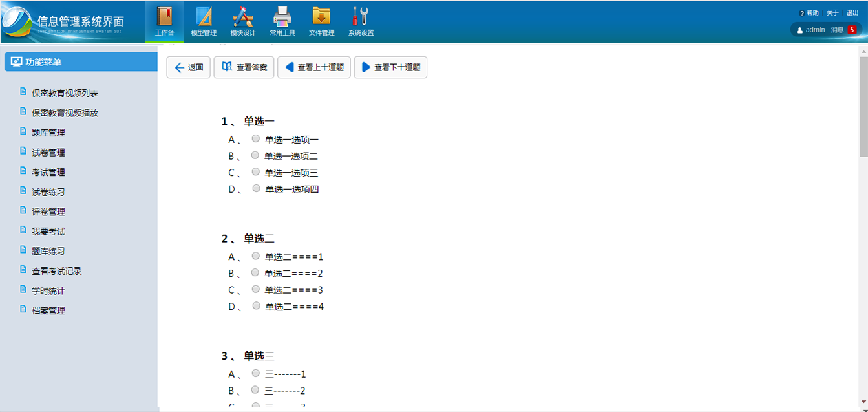The image size is (868, 412).
Task: Open the 文件管理 folder icon
Action: click(x=321, y=17)
